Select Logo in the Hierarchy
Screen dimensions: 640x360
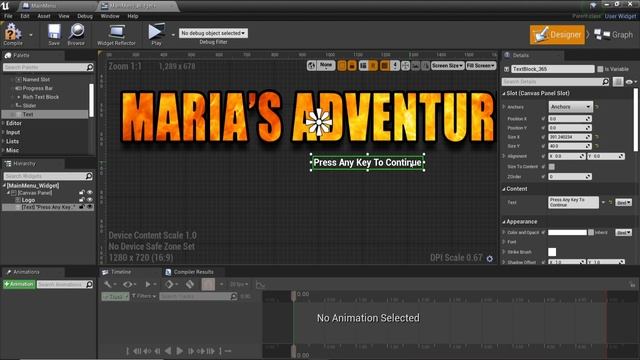coord(28,200)
